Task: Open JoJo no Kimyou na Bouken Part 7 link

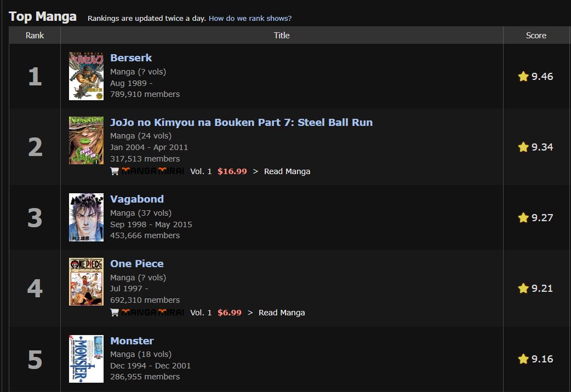Action: tap(241, 122)
